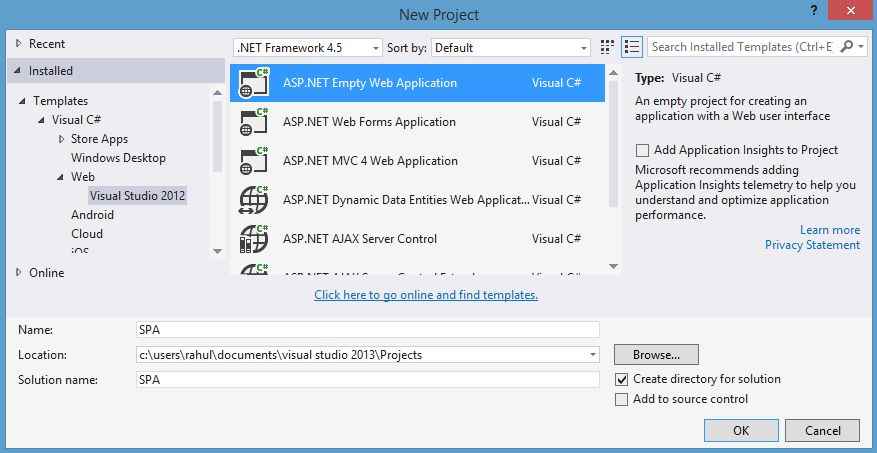Click the ASP.NET AJAX Server Control icon
The image size is (877, 453).
[x=254, y=239]
